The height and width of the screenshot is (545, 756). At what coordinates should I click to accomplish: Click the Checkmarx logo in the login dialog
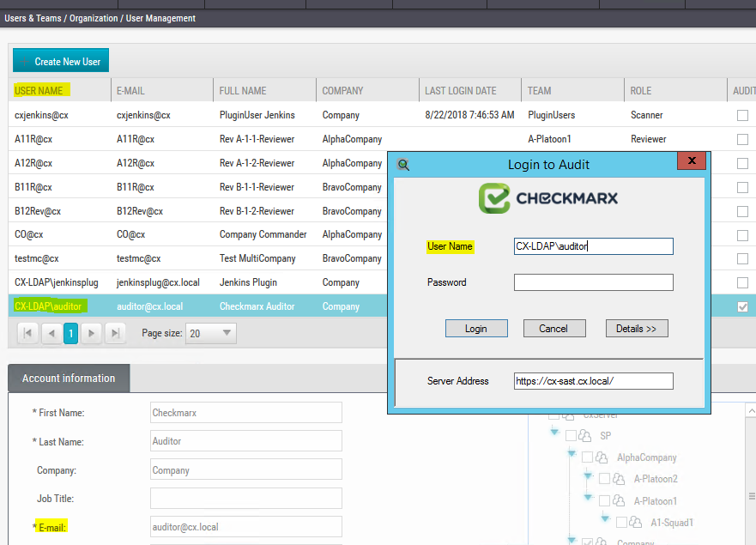pos(548,197)
